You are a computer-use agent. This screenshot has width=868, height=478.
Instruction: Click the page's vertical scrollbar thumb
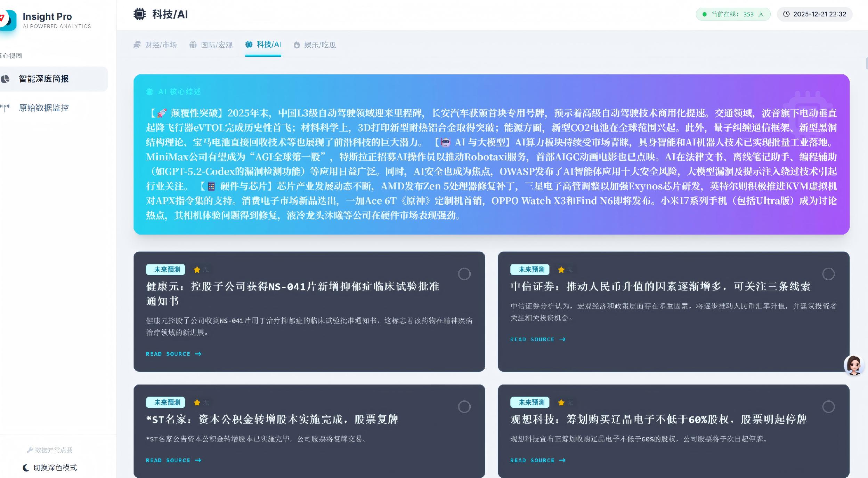pyautogui.click(x=867, y=63)
